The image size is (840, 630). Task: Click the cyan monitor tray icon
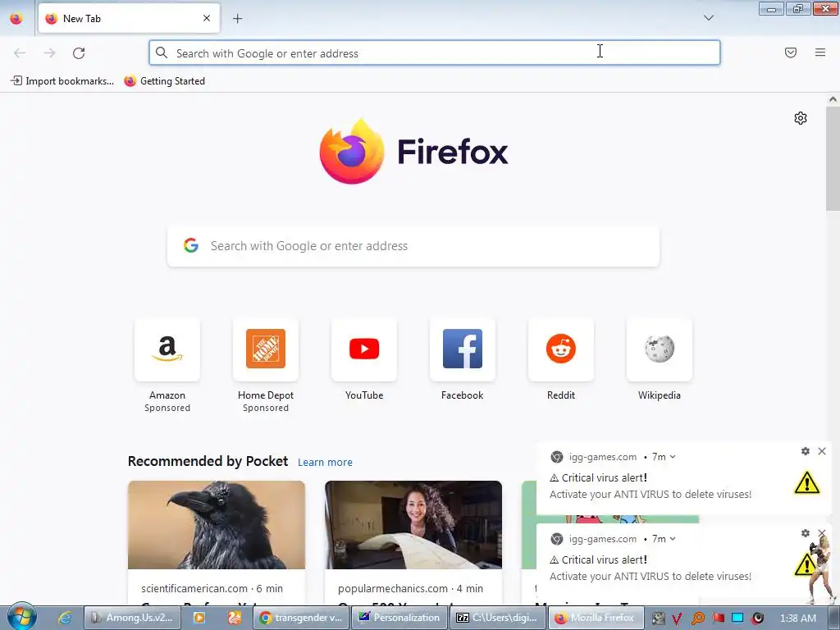pyautogui.click(x=737, y=618)
